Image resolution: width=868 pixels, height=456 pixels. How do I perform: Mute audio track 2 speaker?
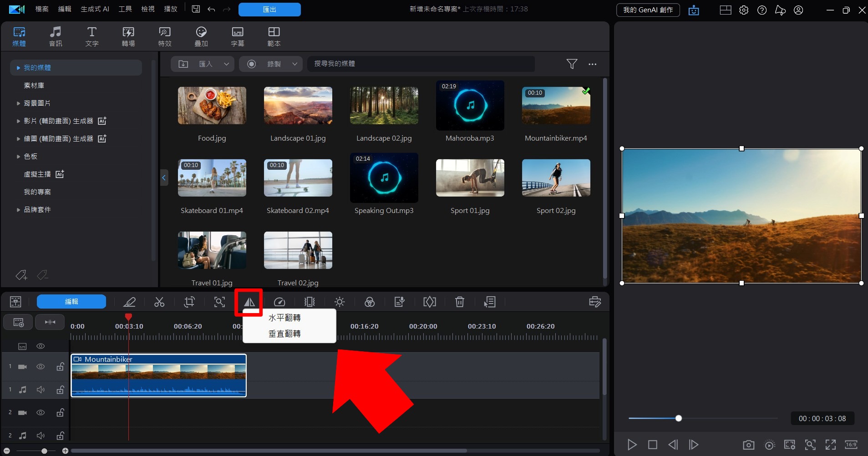41,436
